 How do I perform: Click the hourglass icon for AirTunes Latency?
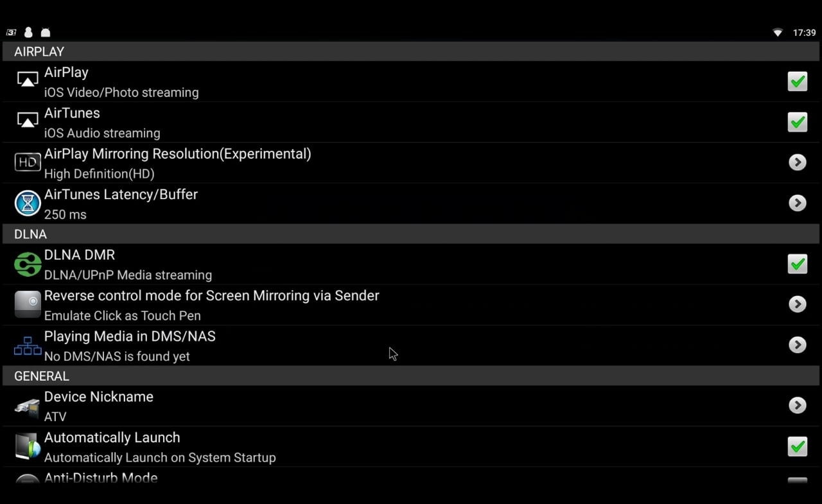click(x=27, y=203)
